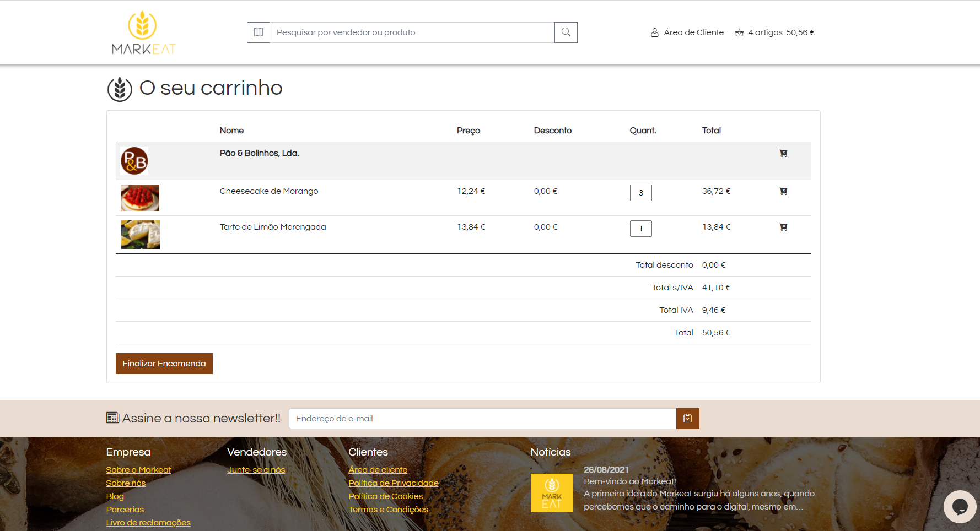Screen dimensions: 980x531
Task: Edit the Tarte de Limão quantity box
Action: pos(640,229)
